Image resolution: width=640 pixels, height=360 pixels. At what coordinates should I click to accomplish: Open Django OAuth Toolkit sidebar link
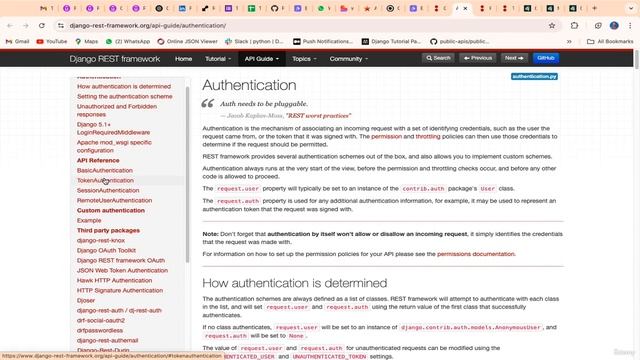click(x=106, y=250)
